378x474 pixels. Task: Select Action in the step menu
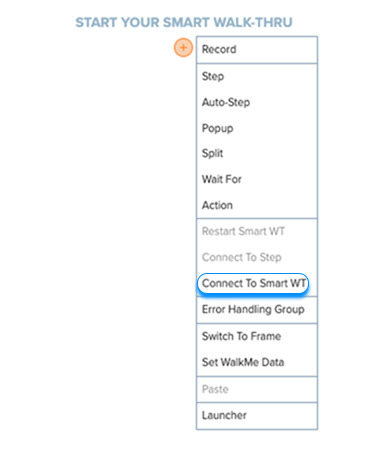click(x=257, y=205)
